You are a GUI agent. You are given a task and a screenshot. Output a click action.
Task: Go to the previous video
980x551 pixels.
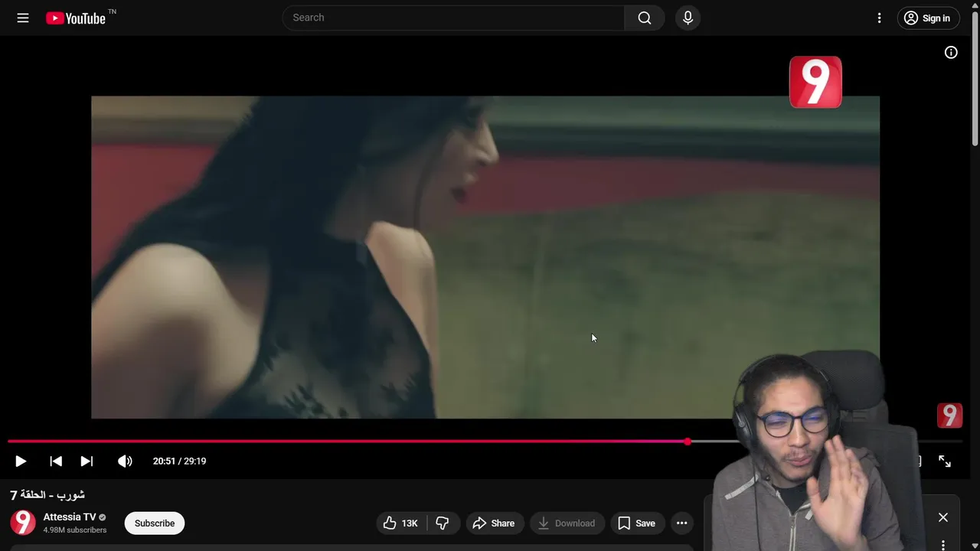(56, 461)
